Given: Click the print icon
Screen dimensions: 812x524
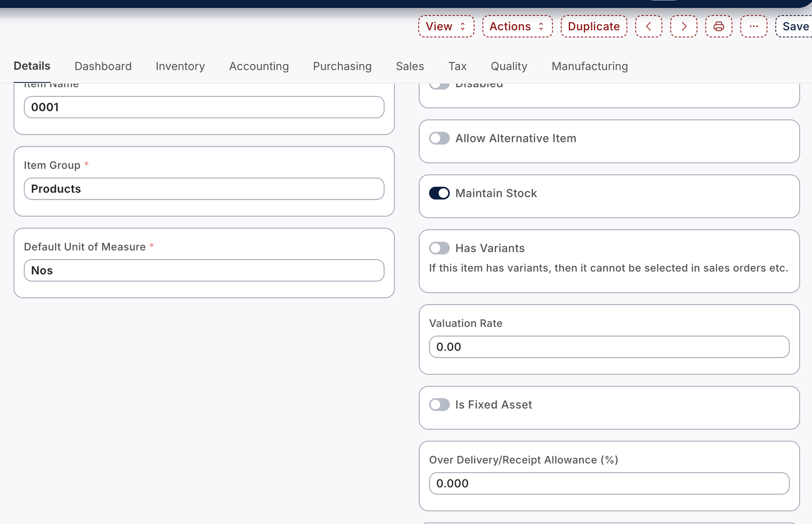Looking at the screenshot, I should coord(719,26).
